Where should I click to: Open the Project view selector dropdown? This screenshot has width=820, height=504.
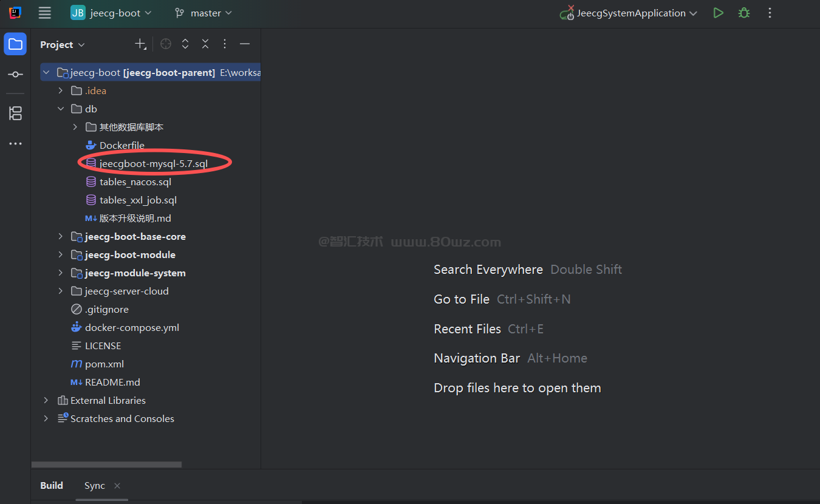[x=63, y=44]
